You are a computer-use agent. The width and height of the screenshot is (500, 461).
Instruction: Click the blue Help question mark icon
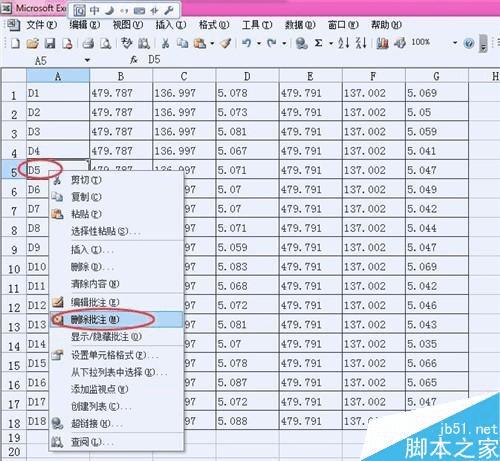point(469,43)
